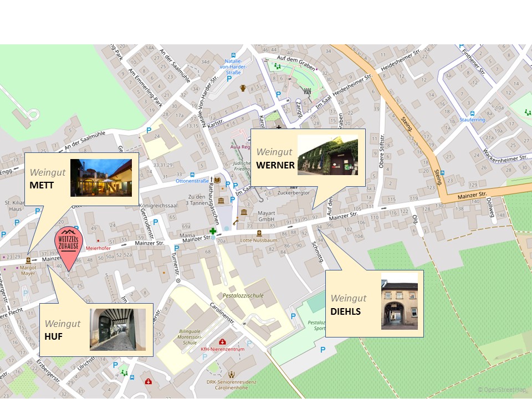Open the Weingut Diehls photo thumbnail

tap(400, 301)
